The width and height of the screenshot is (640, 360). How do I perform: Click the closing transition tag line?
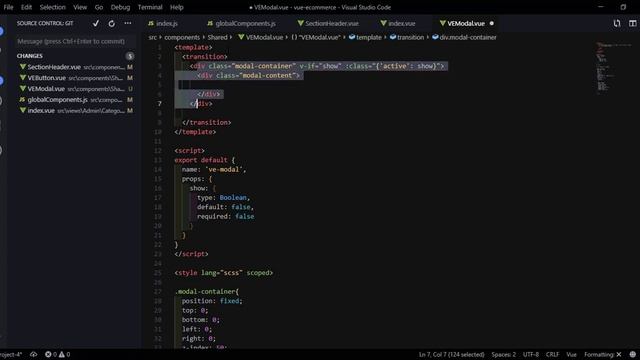click(207, 122)
